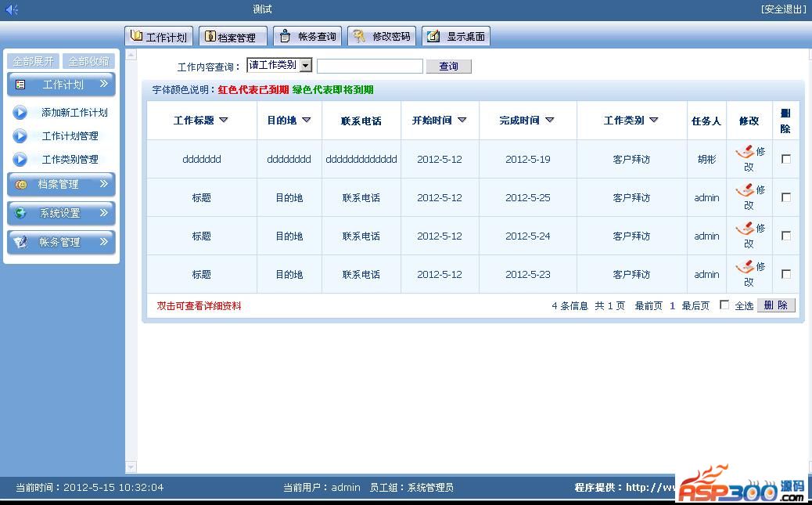Focus the work content search text field
812x505 pixels.
tap(370, 66)
